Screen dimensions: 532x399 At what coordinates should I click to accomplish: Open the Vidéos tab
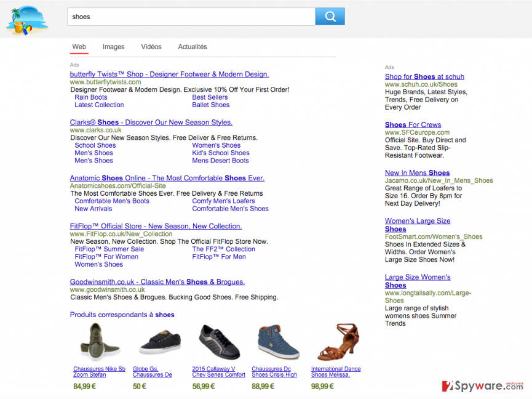(151, 47)
